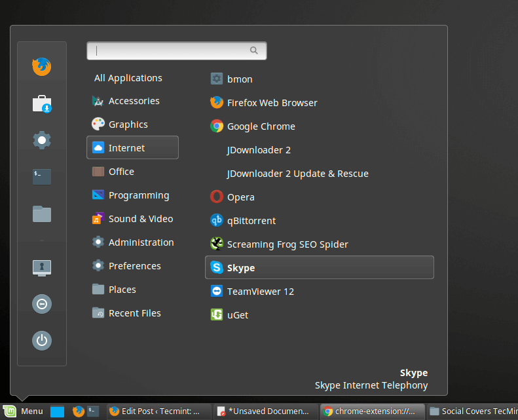Click the Opera entry label
This screenshot has width=518, height=420.
click(x=241, y=197)
